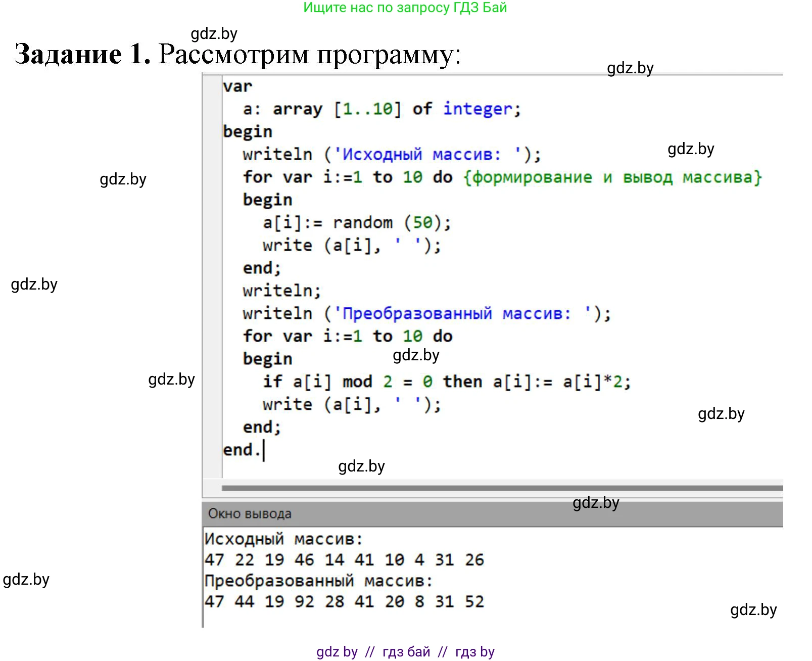The height and width of the screenshot is (661, 812).
Task: Click 'Преобразованный массив:' text in output window
Action: coord(318,581)
